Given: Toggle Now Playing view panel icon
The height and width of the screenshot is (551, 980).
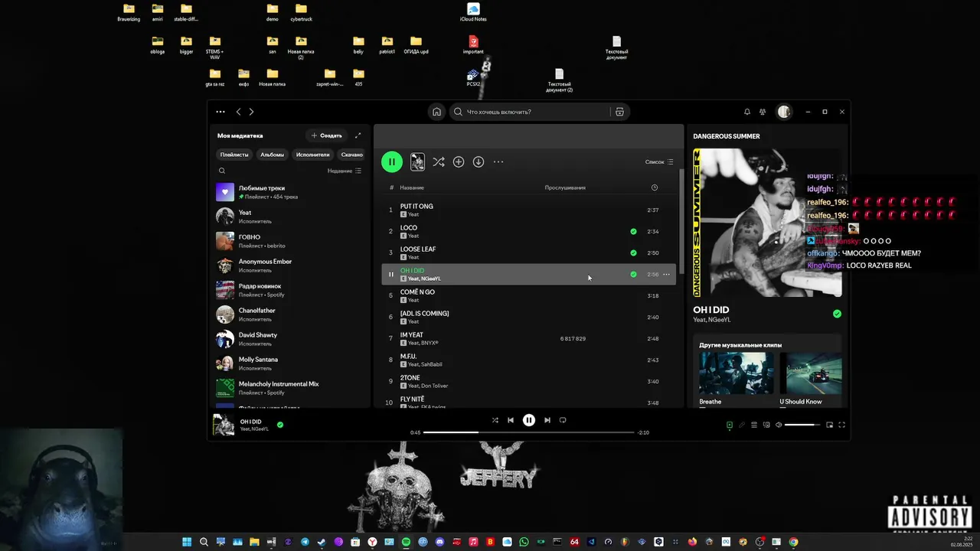Looking at the screenshot, I should pos(729,425).
